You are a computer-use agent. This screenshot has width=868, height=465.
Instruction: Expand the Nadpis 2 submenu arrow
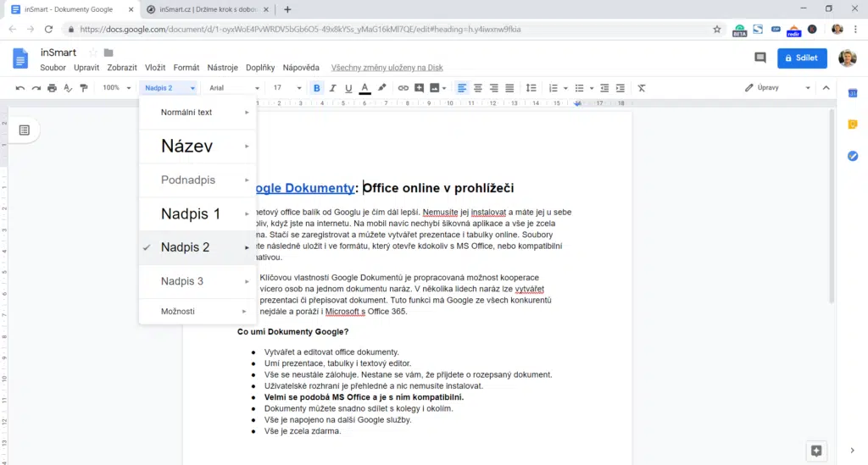tap(247, 247)
